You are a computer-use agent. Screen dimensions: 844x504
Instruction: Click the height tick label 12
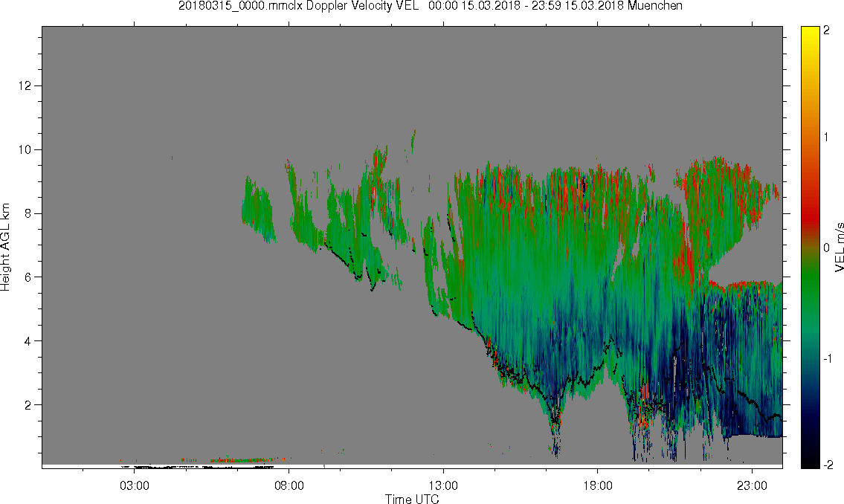coord(25,86)
